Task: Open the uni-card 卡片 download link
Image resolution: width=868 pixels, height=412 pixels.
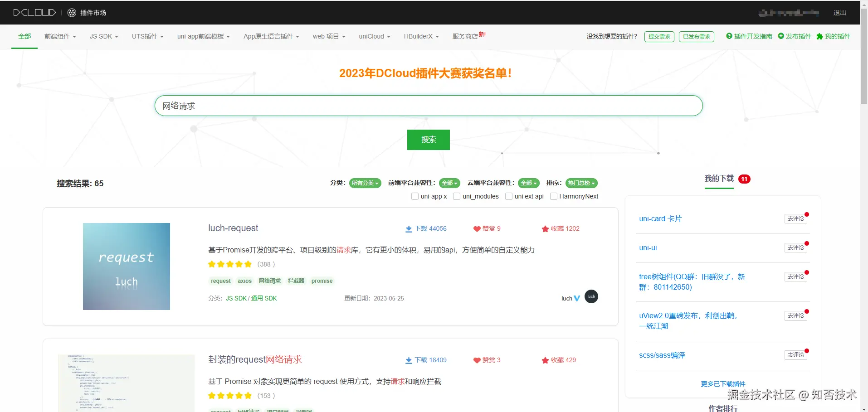Action: [660, 219]
